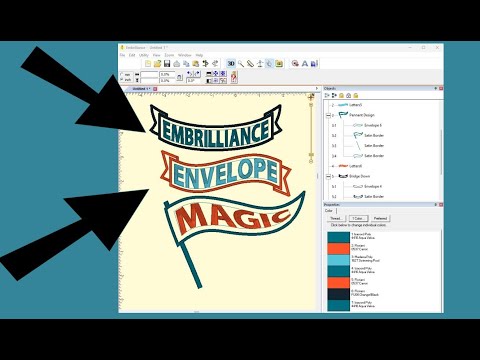Screen dimensions: 480x360
Task: Click the vertical slider at canvas right edge
Action: [311, 132]
